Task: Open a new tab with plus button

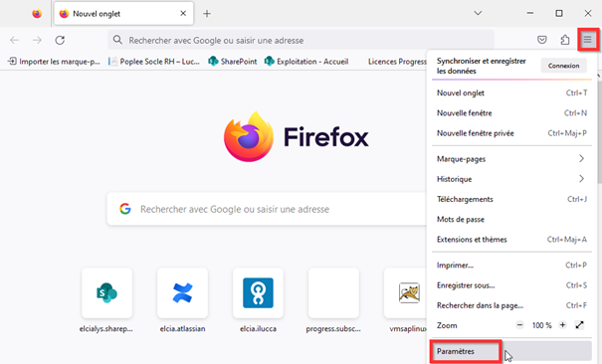Action: tap(207, 14)
